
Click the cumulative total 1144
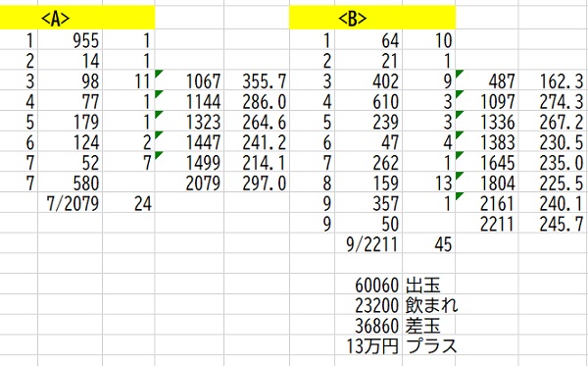click(x=189, y=101)
